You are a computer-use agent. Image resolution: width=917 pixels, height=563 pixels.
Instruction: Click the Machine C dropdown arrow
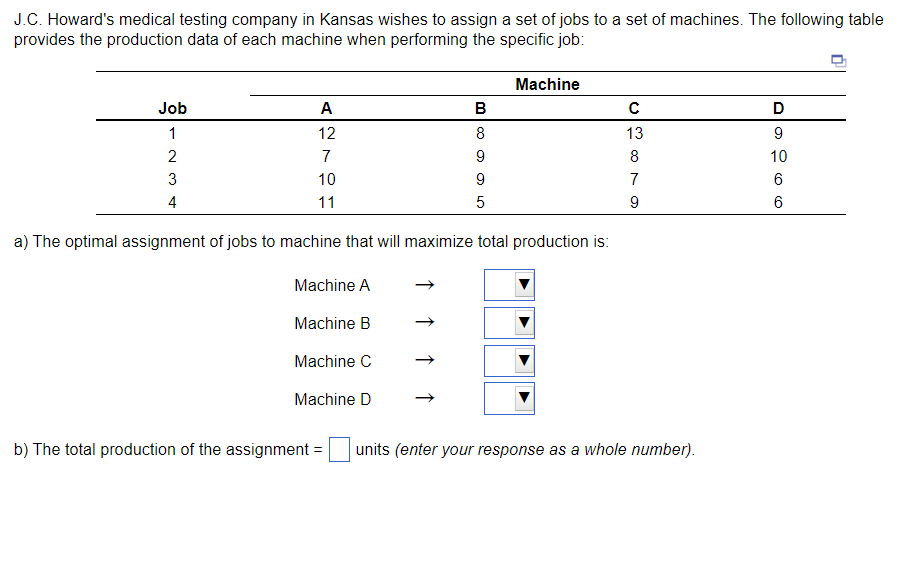tap(524, 361)
